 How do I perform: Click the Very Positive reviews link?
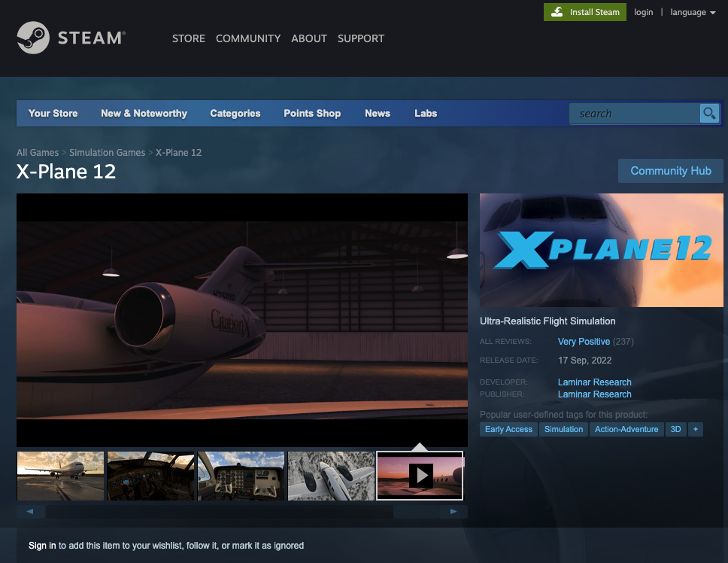[584, 342]
